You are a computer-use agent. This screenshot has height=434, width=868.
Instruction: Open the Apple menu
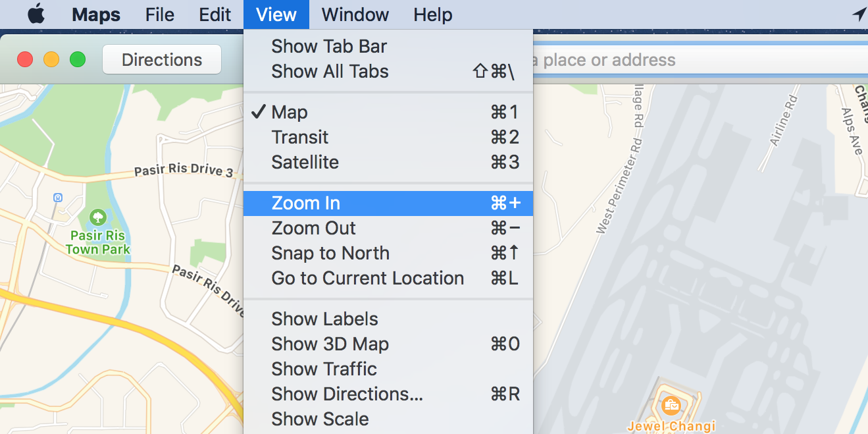tap(36, 14)
